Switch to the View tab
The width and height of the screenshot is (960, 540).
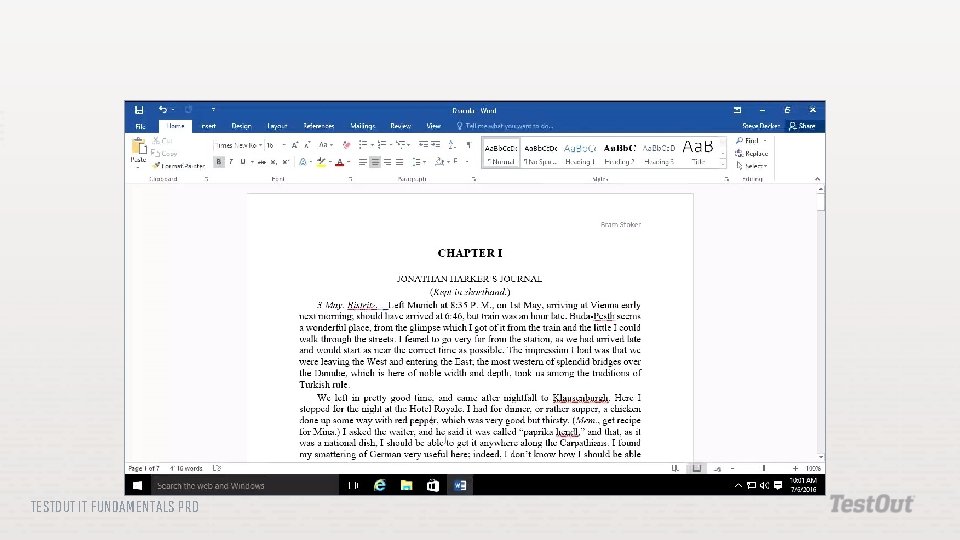(x=433, y=126)
